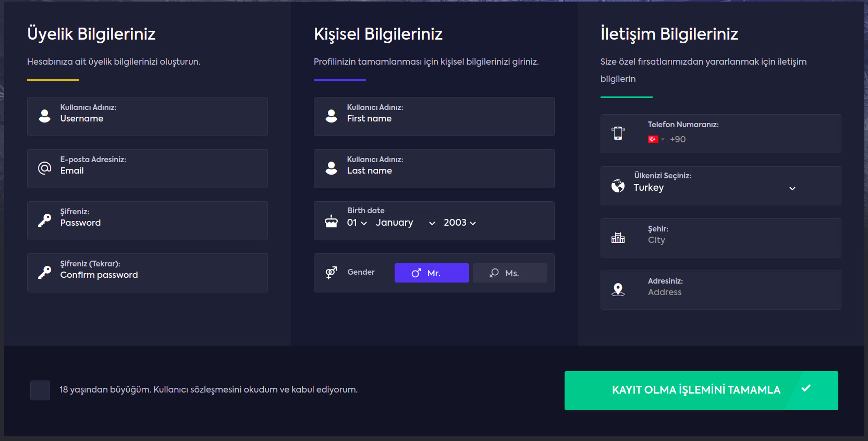Image resolution: width=868 pixels, height=441 pixels.
Task: Click the key icon beside Password field
Action: 45,220
